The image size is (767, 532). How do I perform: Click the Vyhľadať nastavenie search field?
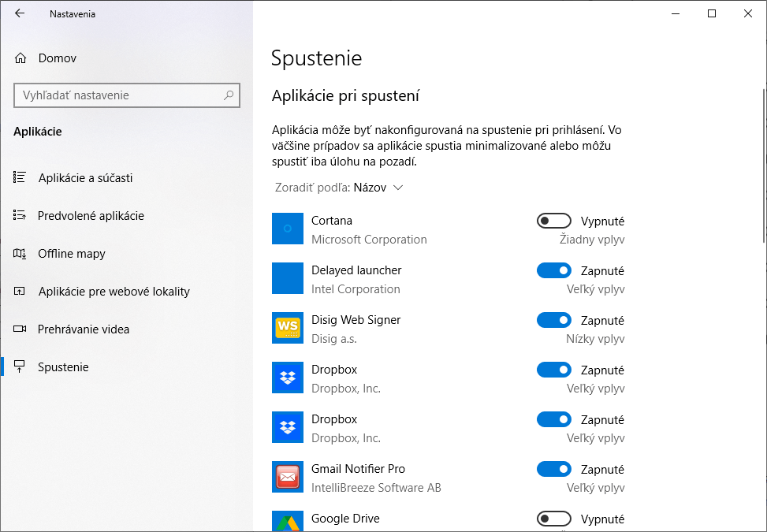[x=127, y=95]
